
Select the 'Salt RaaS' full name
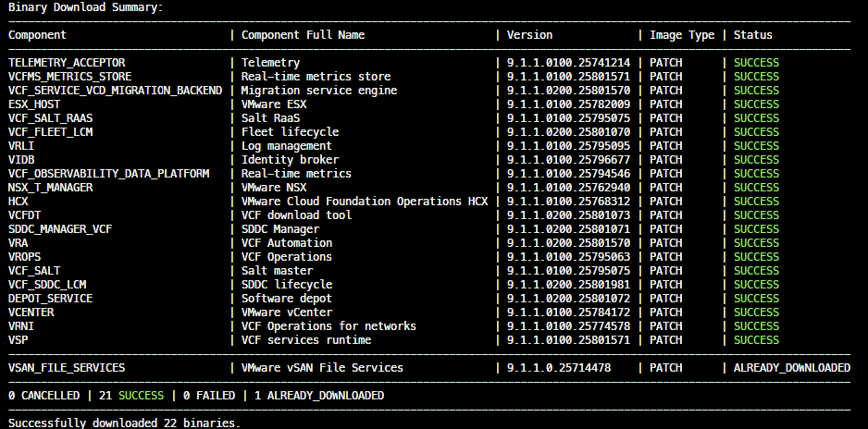(x=271, y=118)
